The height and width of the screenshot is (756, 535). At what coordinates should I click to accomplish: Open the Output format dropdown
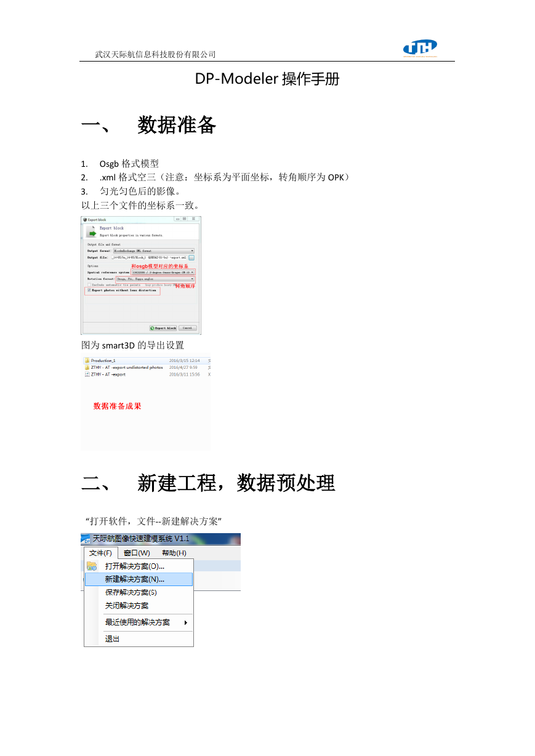[154, 251]
